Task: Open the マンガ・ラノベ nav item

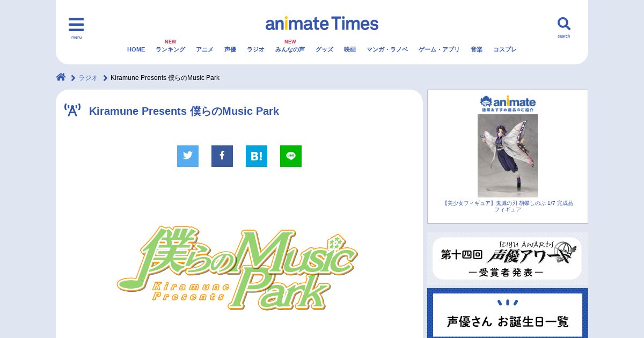Action: [387, 49]
